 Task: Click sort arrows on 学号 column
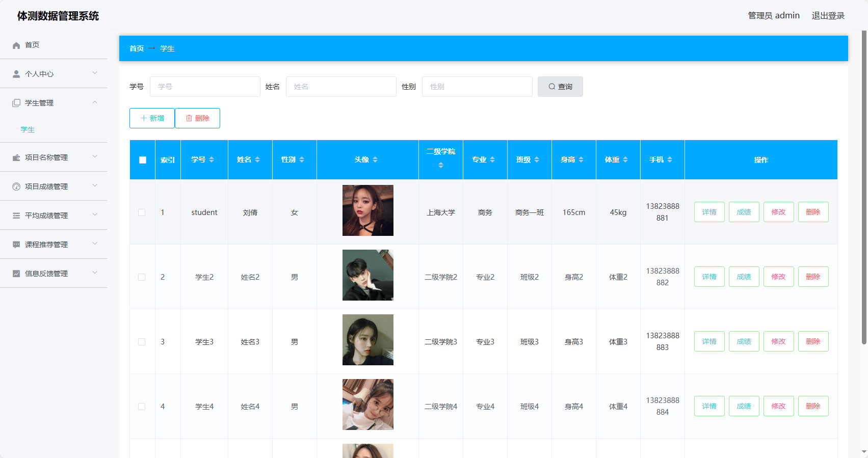pyautogui.click(x=212, y=160)
